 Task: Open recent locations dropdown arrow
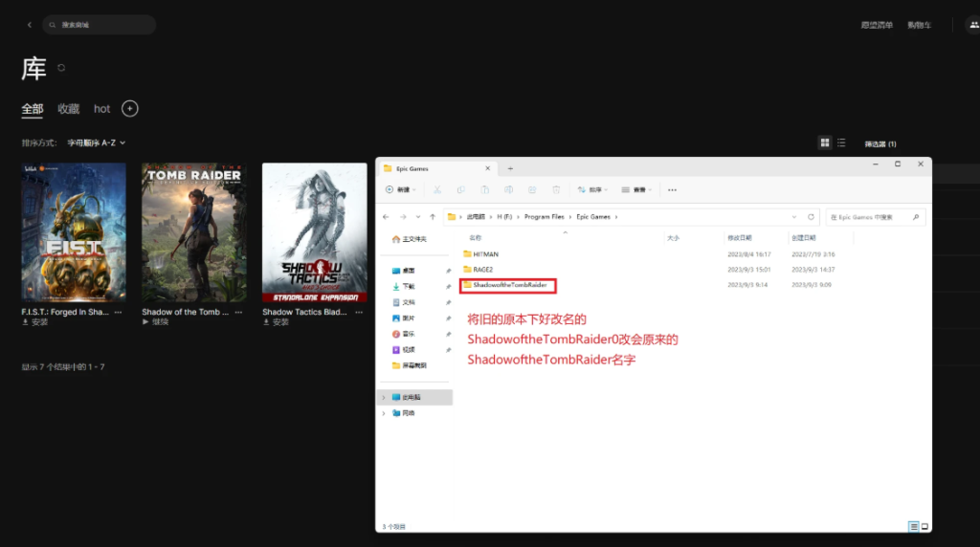(x=418, y=217)
